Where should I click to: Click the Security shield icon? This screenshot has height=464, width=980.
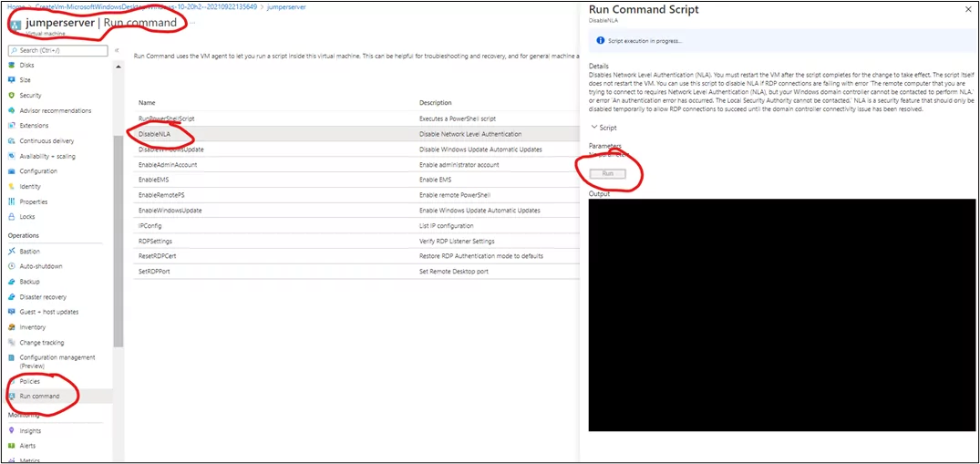click(x=11, y=95)
